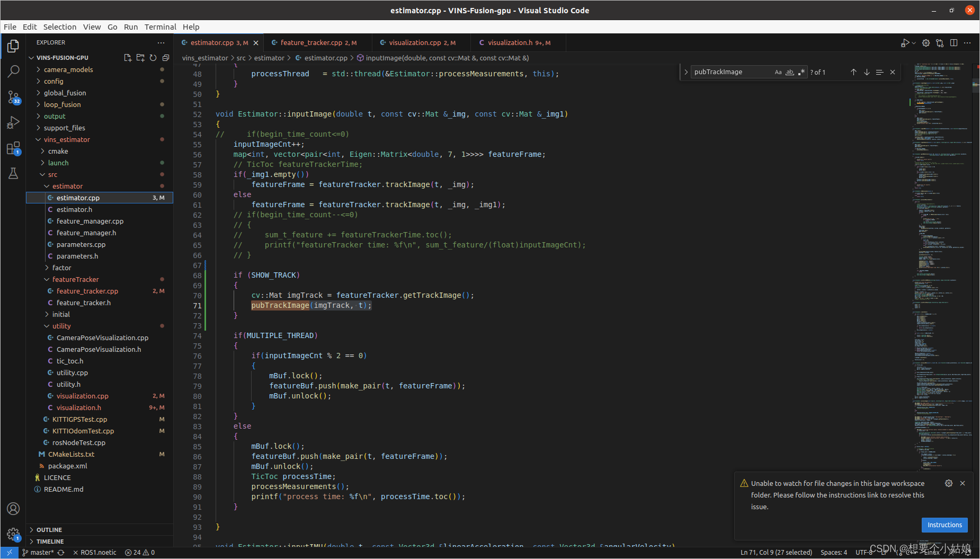Toggle match case in the find widget
Viewport: 980px width, 559px height.
[778, 72]
